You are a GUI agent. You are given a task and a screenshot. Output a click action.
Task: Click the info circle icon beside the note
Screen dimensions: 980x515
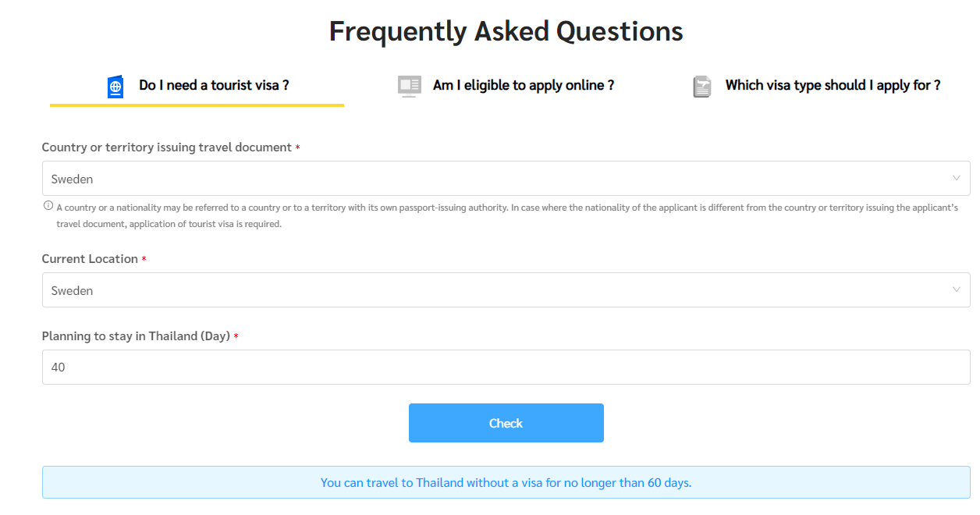[x=48, y=206]
